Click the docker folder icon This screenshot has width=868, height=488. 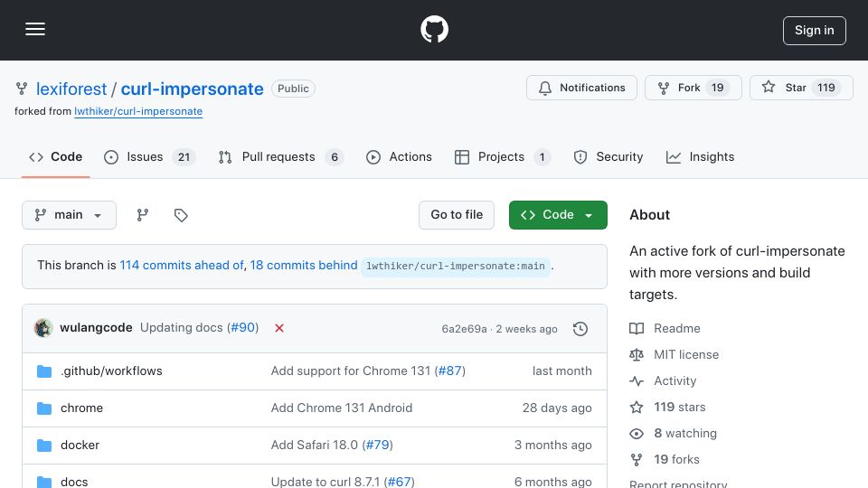[x=44, y=446]
